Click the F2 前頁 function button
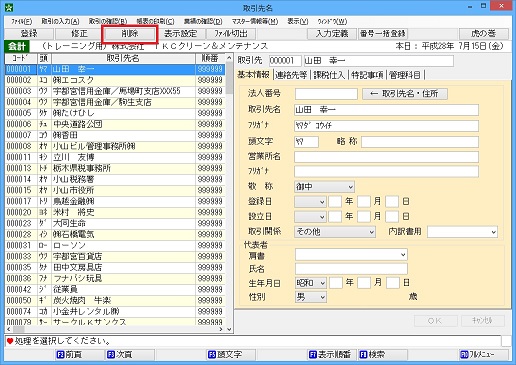Viewport: 516px width, 365px height. pos(79,354)
